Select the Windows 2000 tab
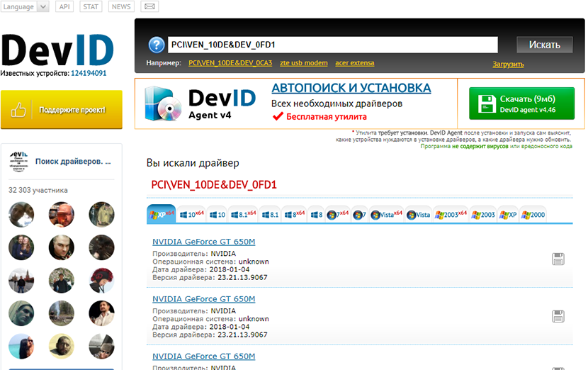Screen dimensions: 588x370 coord(533,215)
